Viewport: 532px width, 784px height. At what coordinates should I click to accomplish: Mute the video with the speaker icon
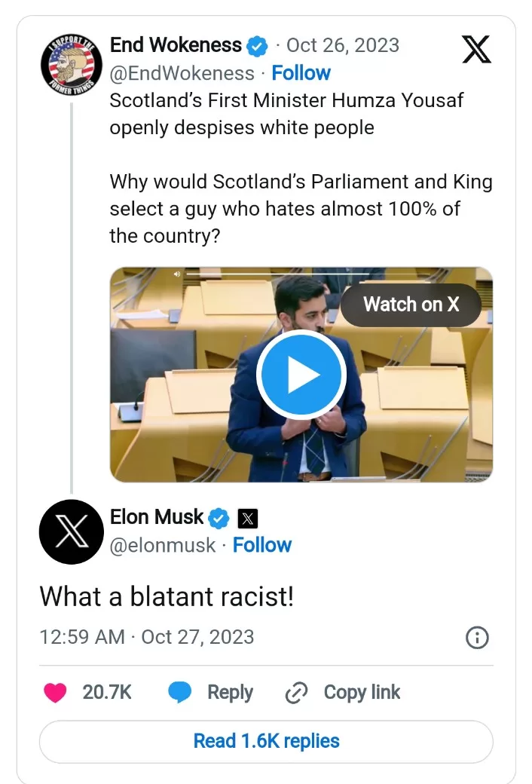177,274
